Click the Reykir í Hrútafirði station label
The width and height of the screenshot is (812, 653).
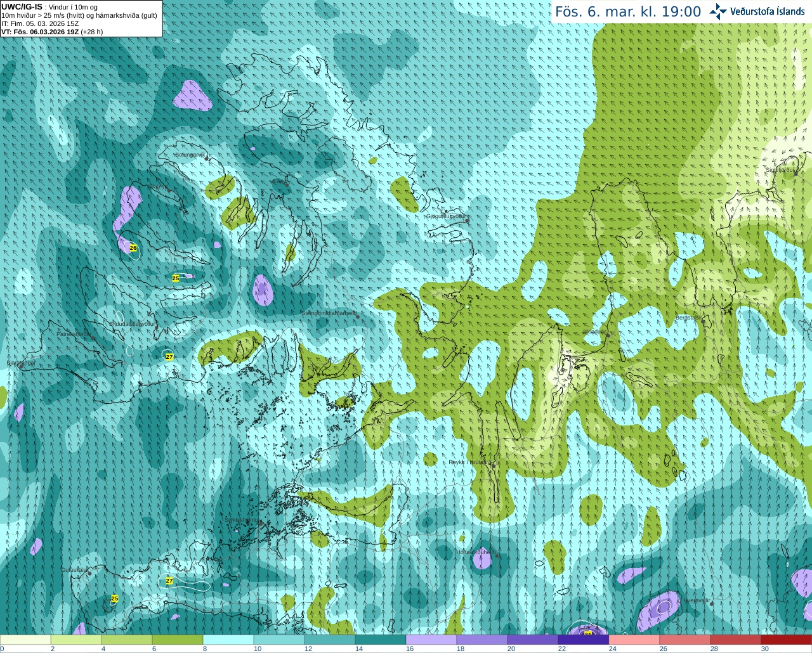tap(469, 462)
